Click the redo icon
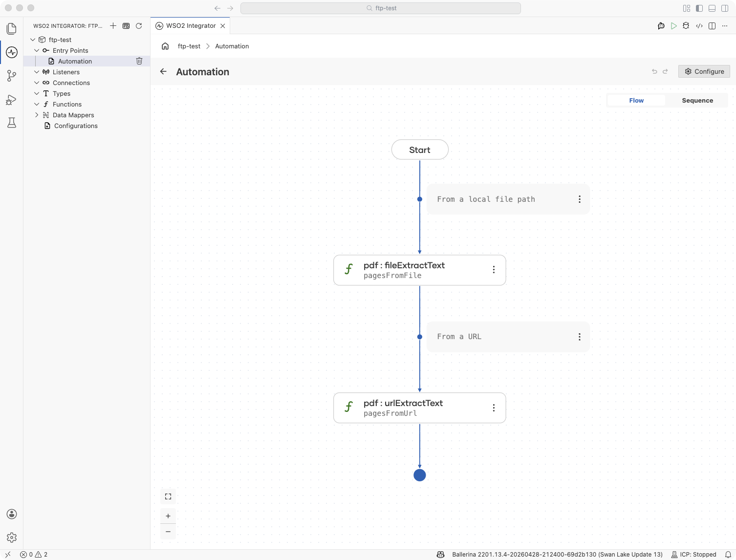Viewport: 736px width, 560px height. [x=665, y=71]
